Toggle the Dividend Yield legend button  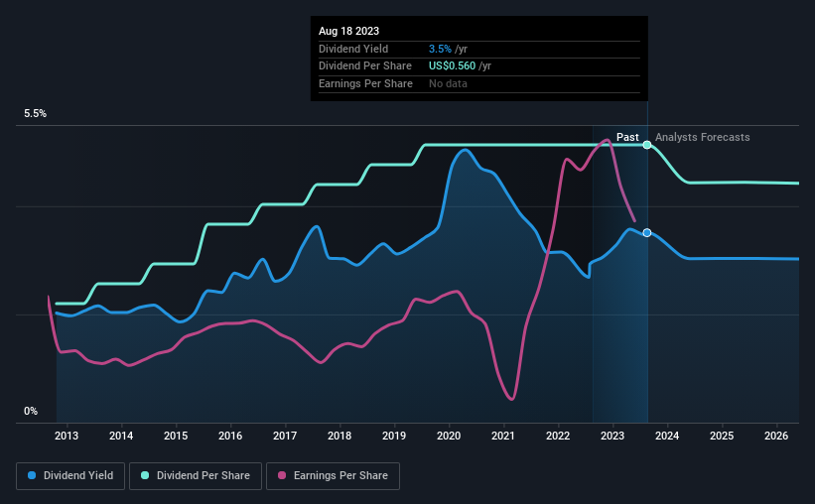click(70, 476)
